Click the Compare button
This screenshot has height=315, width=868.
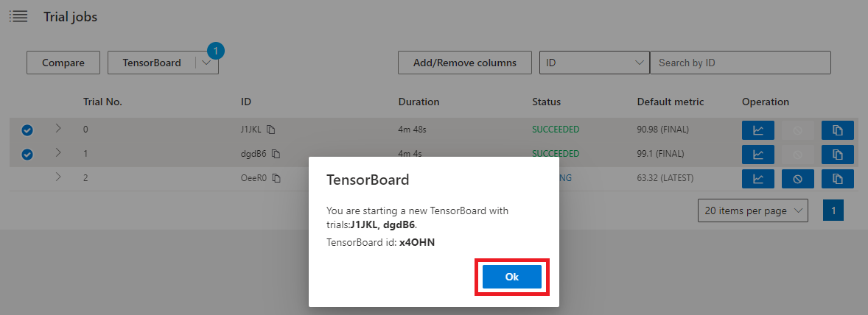point(63,63)
